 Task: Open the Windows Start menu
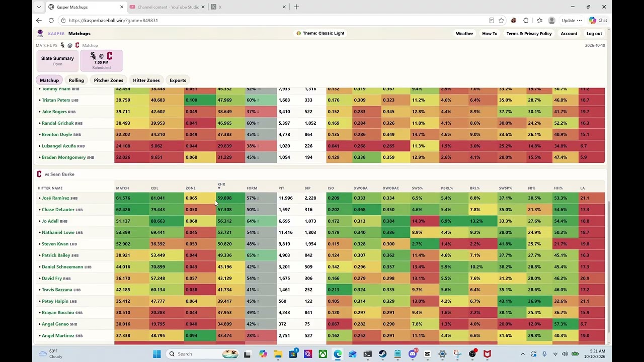click(156, 354)
